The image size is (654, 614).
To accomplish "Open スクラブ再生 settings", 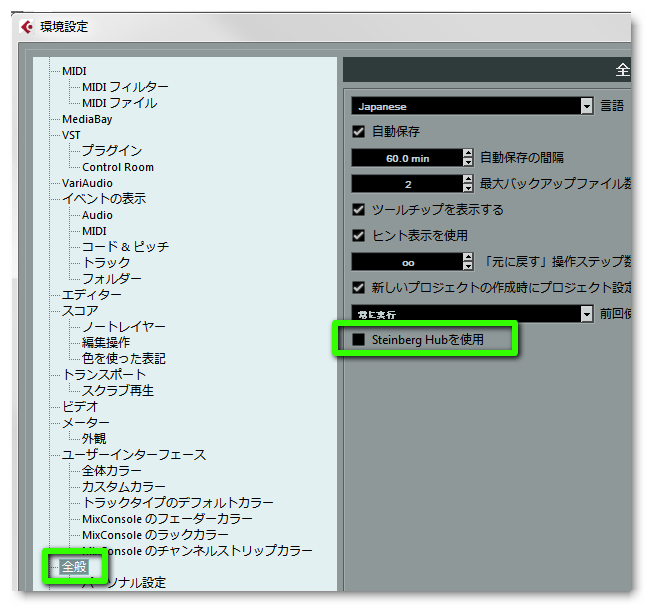I will (118, 390).
